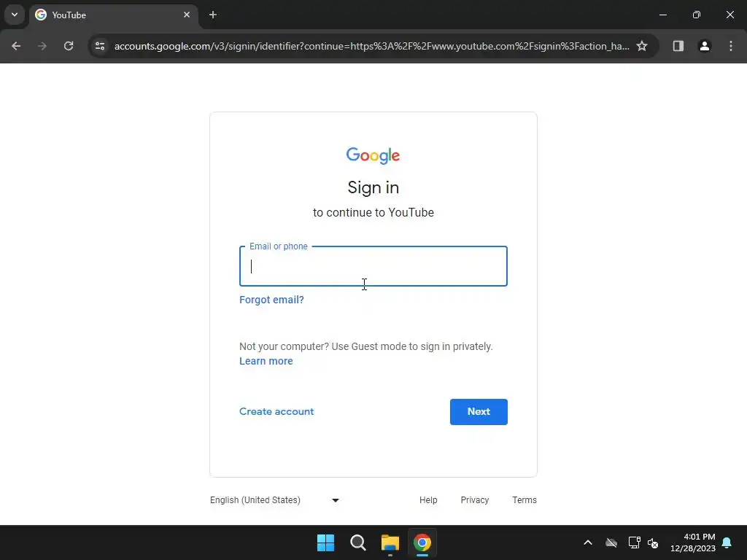Expand the English (United States) language dropdown

[x=275, y=500]
